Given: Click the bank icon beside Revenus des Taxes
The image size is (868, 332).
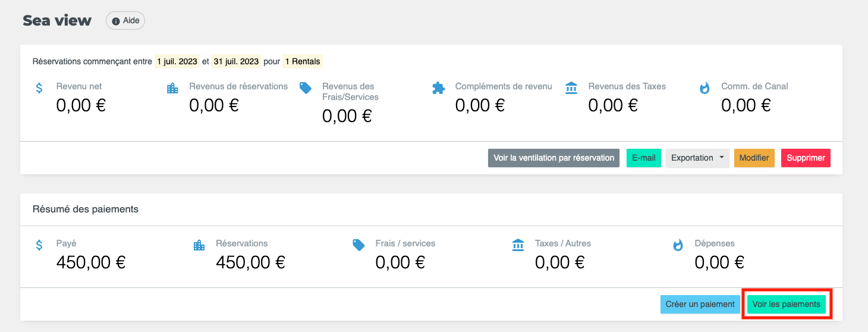Looking at the screenshot, I should point(571,88).
